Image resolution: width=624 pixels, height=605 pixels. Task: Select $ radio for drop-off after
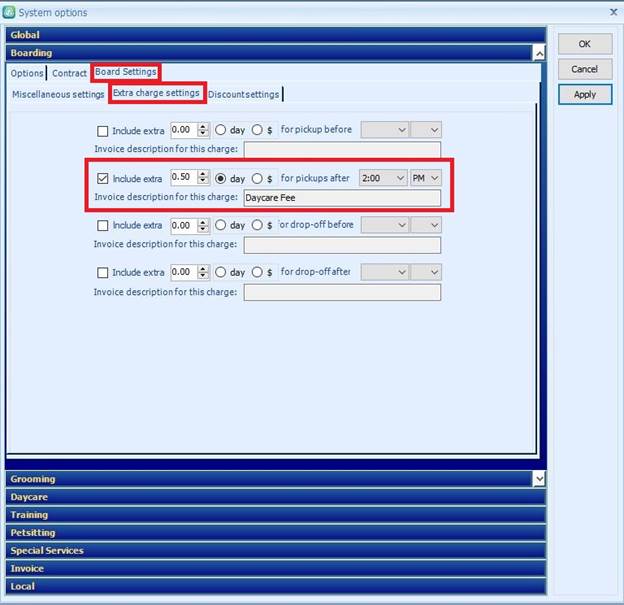click(257, 272)
